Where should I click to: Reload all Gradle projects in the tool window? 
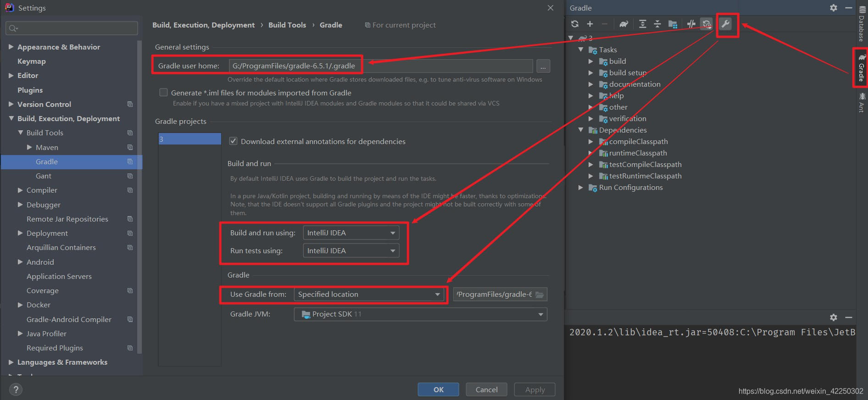click(x=575, y=24)
